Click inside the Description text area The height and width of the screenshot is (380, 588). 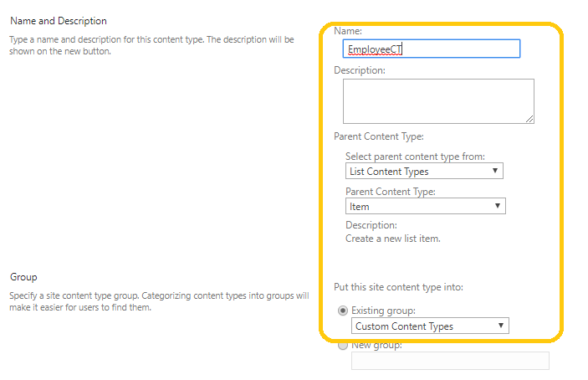click(438, 101)
